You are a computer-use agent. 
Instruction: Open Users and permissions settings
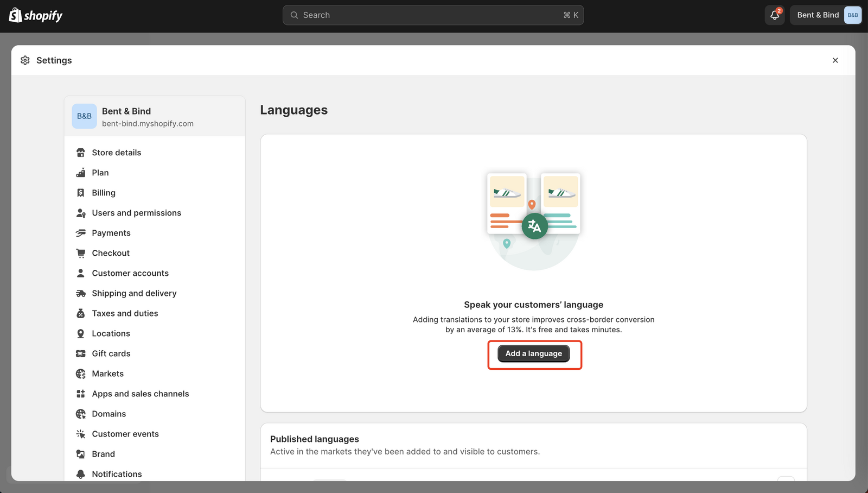coord(136,213)
